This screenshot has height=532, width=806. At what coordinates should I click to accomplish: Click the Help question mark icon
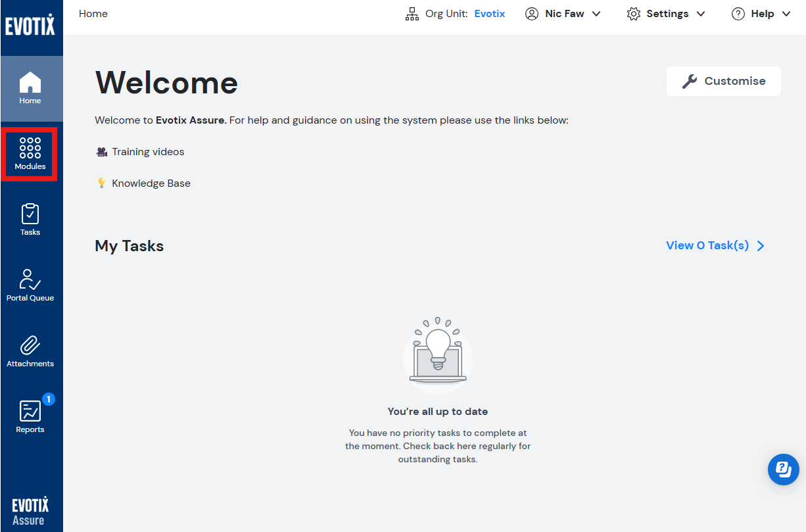(x=738, y=14)
